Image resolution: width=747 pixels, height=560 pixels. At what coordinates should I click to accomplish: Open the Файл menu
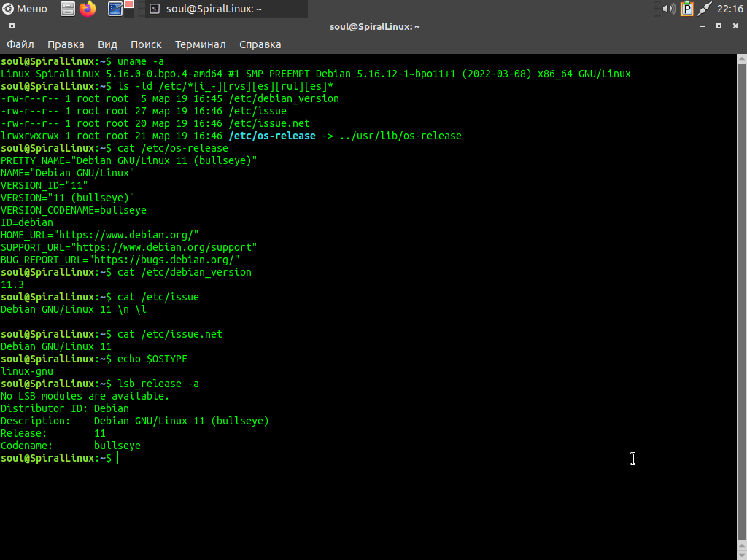tap(20, 44)
